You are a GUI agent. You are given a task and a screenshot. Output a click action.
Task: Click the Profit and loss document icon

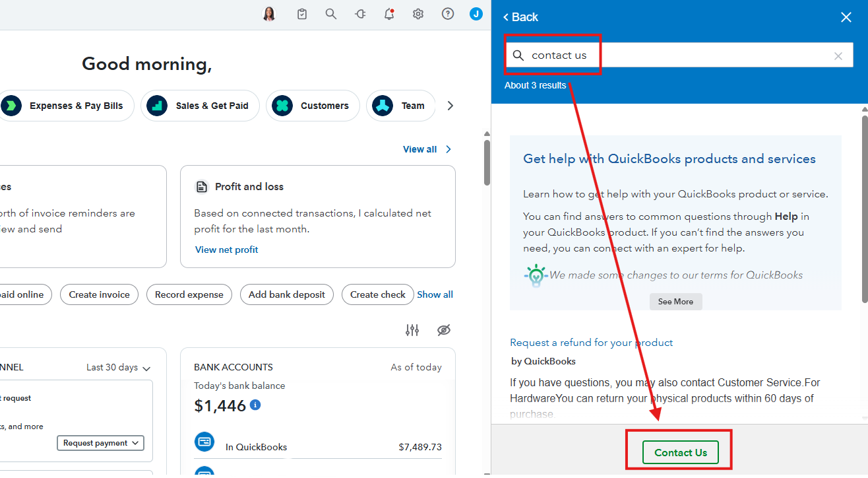202,187
